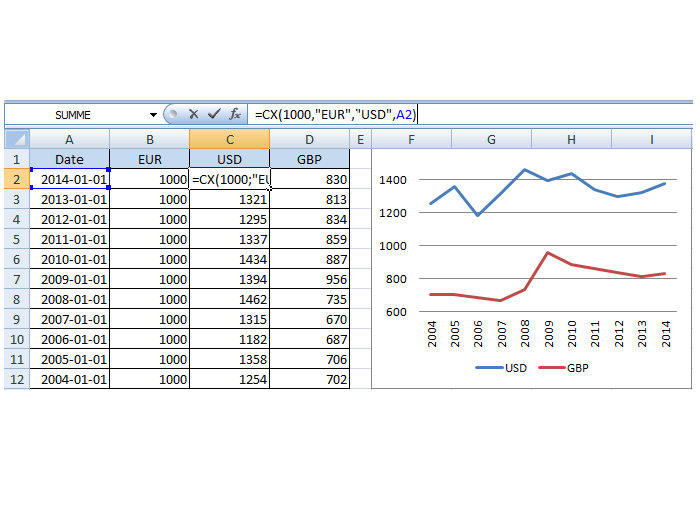Click the USD value 1462 cell
The image size is (700, 525).
tap(229, 299)
